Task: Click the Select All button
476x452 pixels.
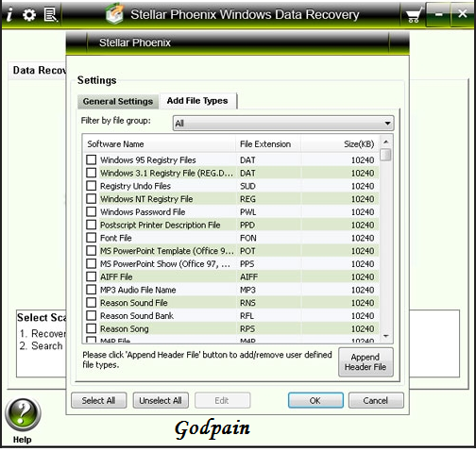Action: 98,400
